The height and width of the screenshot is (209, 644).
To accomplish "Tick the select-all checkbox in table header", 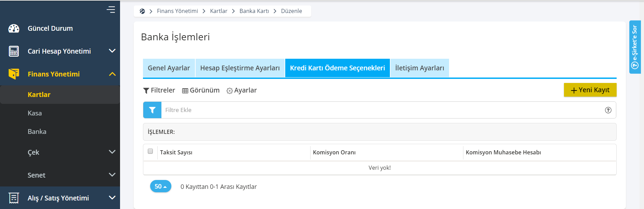I will click(x=150, y=151).
